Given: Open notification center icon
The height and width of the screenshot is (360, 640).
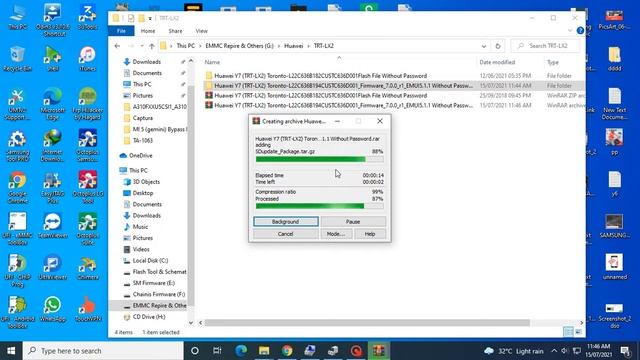Looking at the screenshot, I should [x=625, y=351].
